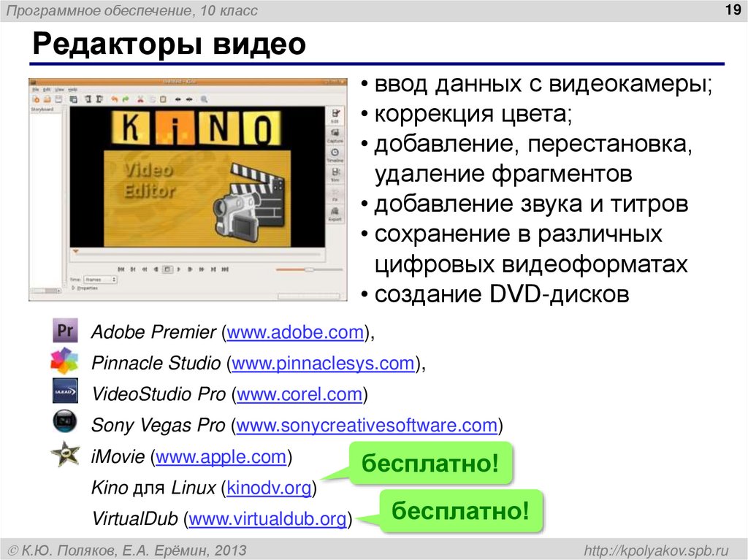
Task: Click the Pinnacle Studio icon
Action: tap(64, 362)
